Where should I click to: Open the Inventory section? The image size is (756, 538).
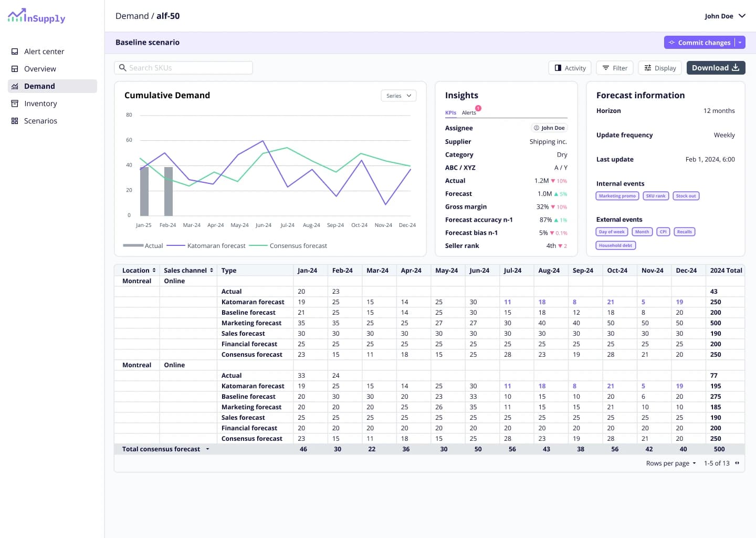(x=40, y=104)
